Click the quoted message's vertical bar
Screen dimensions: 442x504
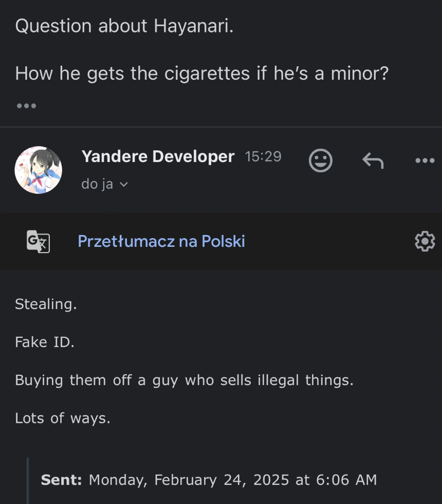pos(28,481)
